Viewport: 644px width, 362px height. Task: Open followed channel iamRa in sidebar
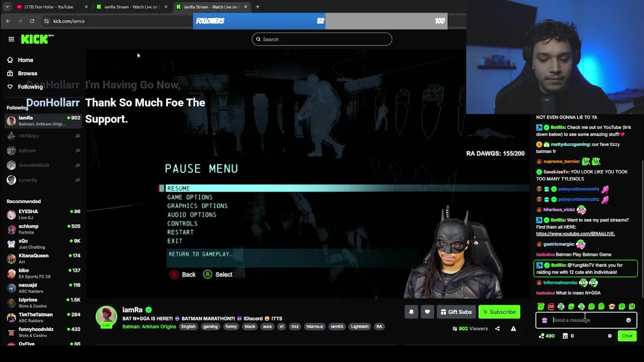click(43, 121)
